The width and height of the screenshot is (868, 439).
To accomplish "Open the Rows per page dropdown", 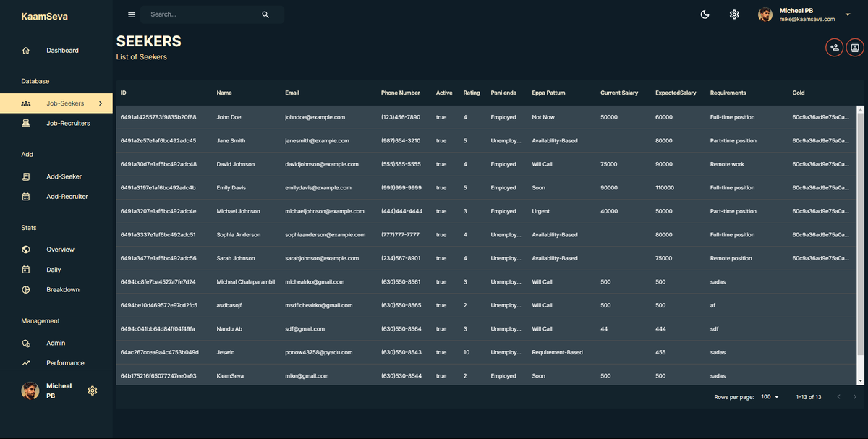I will pos(770,397).
